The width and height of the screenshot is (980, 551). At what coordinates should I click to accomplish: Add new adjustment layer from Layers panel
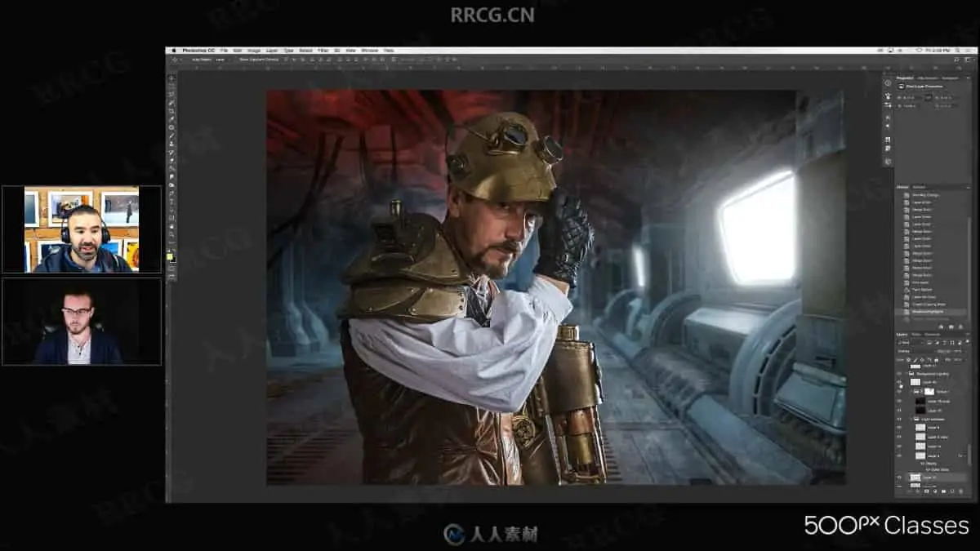click(x=935, y=491)
